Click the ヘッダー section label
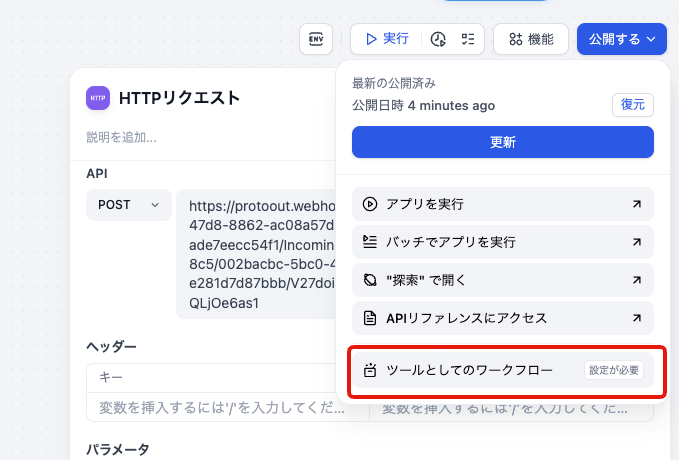 tap(111, 347)
